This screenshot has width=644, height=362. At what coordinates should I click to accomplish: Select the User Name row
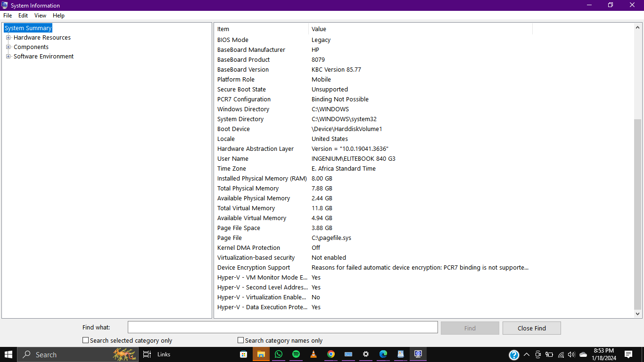point(373,159)
